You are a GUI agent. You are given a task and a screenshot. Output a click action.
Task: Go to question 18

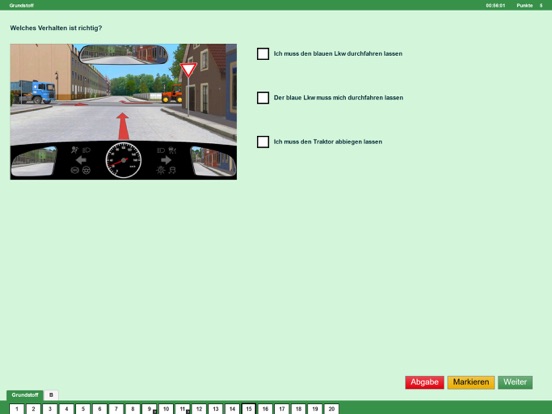(x=298, y=409)
